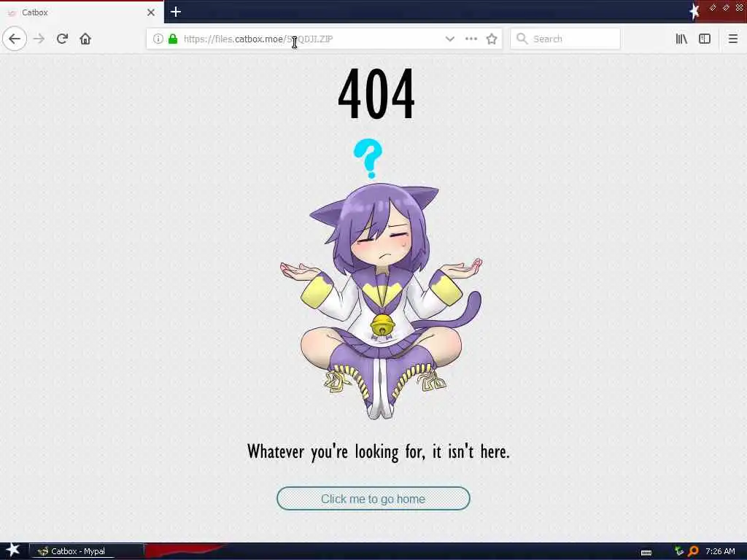Screen dimensions: 747x560
Task: Click the 7:26 AM clock
Action: [720, 551]
